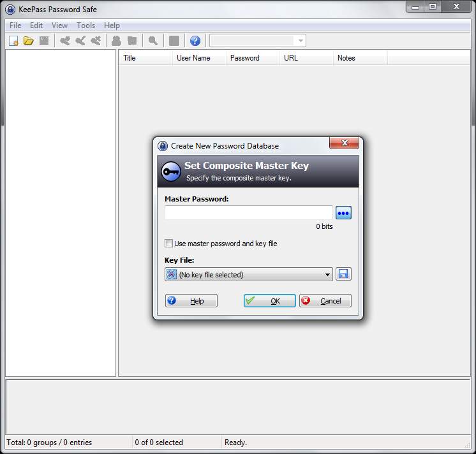Click the 'Ready.' status bar text
476x454 pixels.
click(235, 443)
